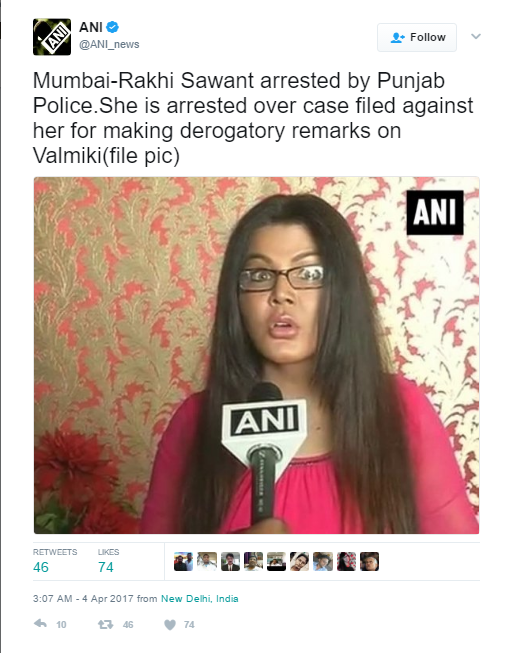Image resolution: width=512 pixels, height=653 pixels.
Task: Open the Rakhi Sawant file pic image
Action: (x=257, y=355)
